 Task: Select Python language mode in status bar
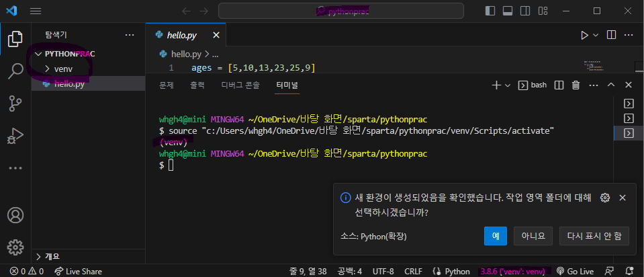pyautogui.click(x=457, y=272)
